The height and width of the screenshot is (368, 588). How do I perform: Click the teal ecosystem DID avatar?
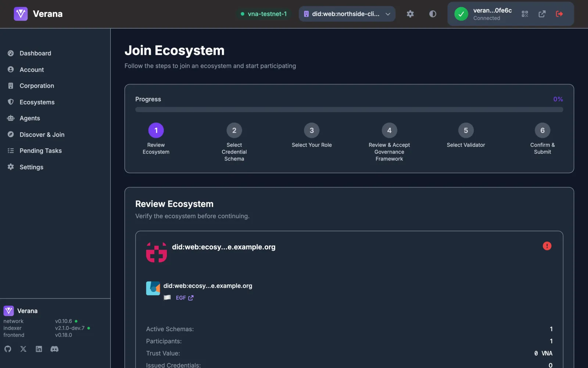pyautogui.click(x=153, y=288)
